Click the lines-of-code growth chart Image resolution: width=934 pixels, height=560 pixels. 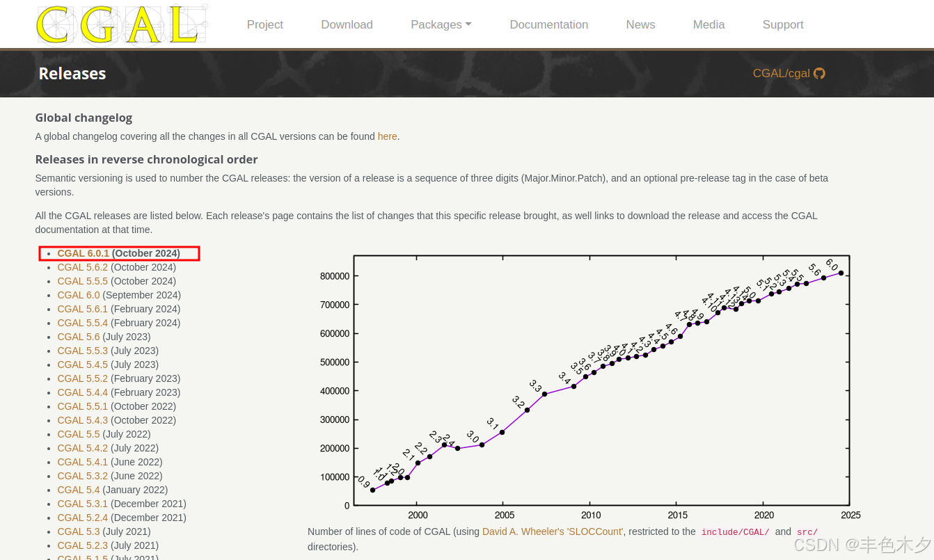589,387
